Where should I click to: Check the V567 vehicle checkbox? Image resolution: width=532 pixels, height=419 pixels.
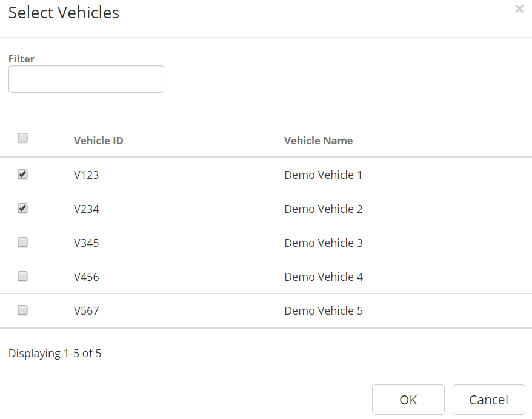click(22, 310)
